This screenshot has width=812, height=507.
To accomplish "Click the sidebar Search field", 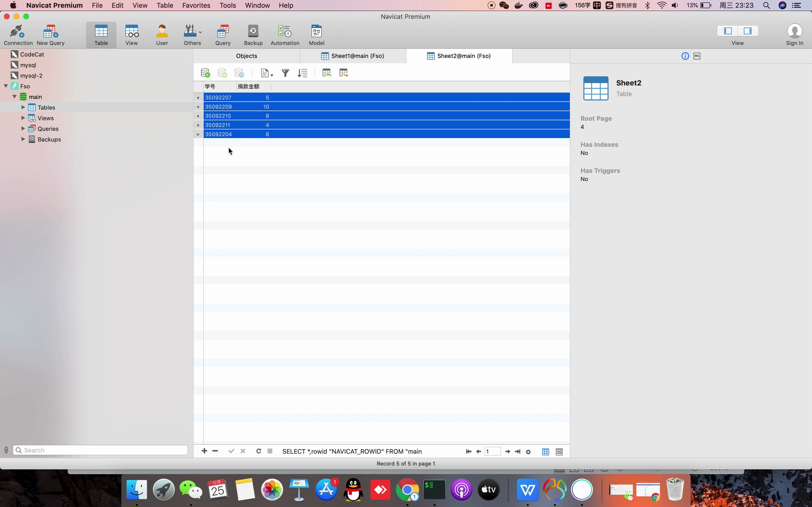I will click(101, 450).
